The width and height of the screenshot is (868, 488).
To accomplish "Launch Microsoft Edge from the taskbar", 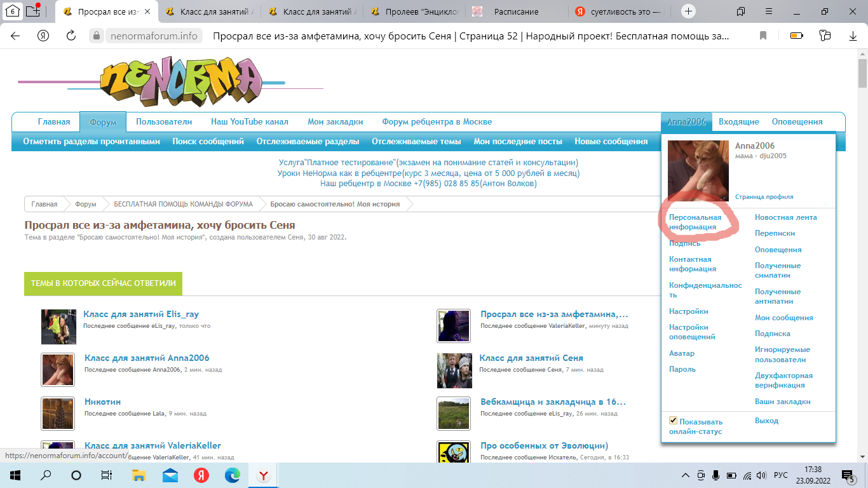I will 232,475.
